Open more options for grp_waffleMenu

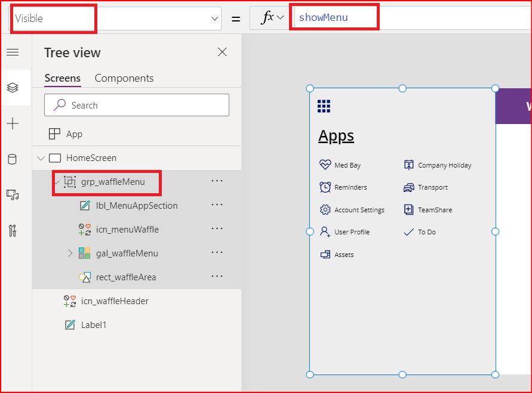click(x=217, y=181)
